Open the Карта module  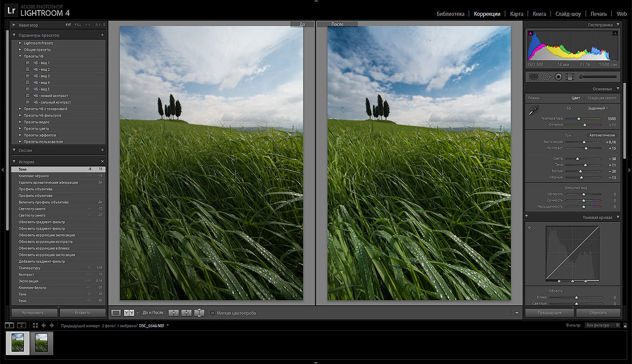pyautogui.click(x=516, y=14)
